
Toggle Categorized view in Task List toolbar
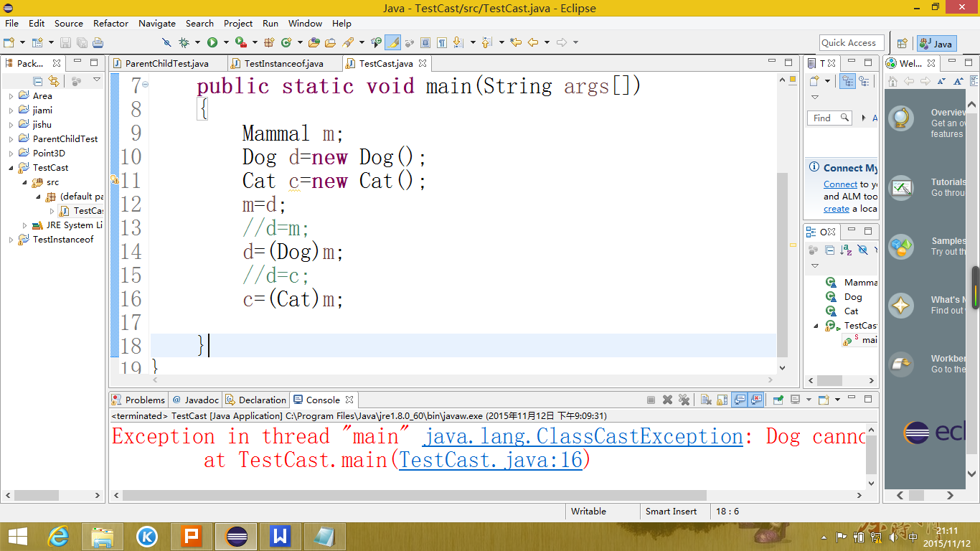847,81
